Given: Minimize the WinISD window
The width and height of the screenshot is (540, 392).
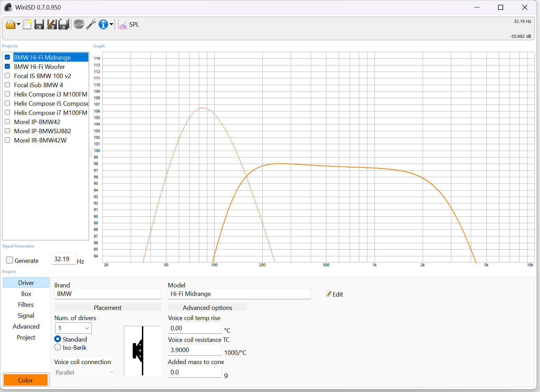Looking at the screenshot, I should pos(477,7).
